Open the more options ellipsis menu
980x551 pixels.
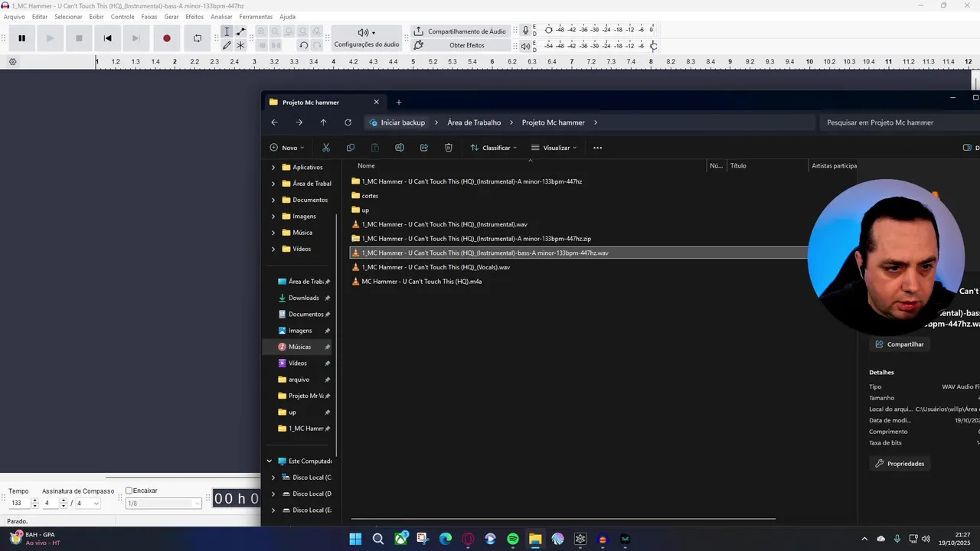(598, 148)
